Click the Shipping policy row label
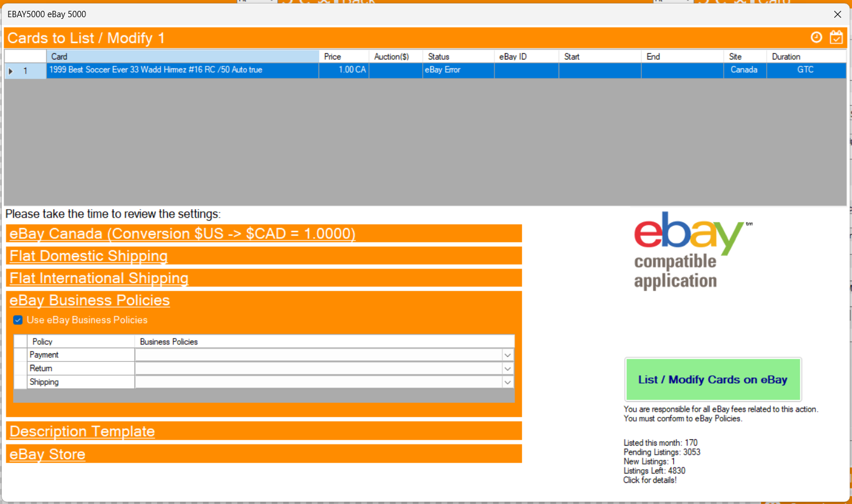 click(81, 382)
